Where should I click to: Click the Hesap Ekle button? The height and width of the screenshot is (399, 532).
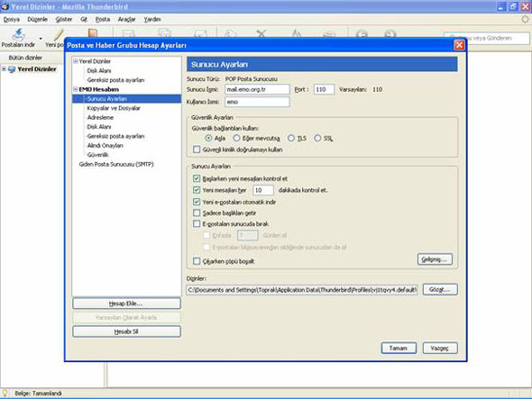point(126,304)
